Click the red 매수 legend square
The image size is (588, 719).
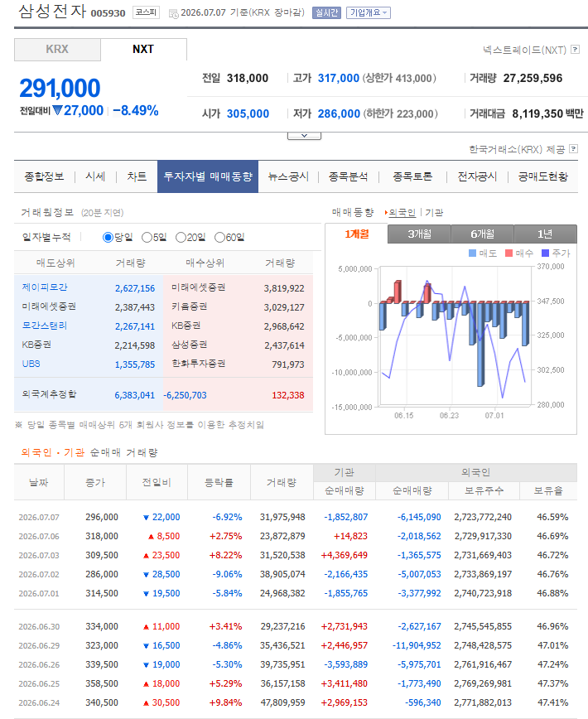click(x=508, y=253)
